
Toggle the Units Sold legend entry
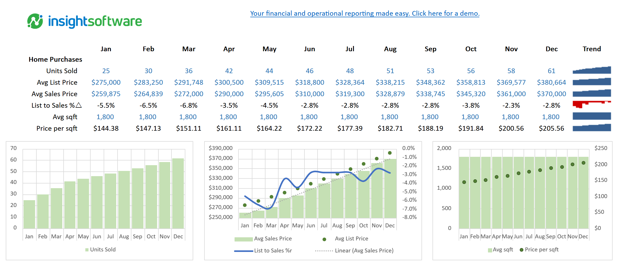(x=100, y=249)
